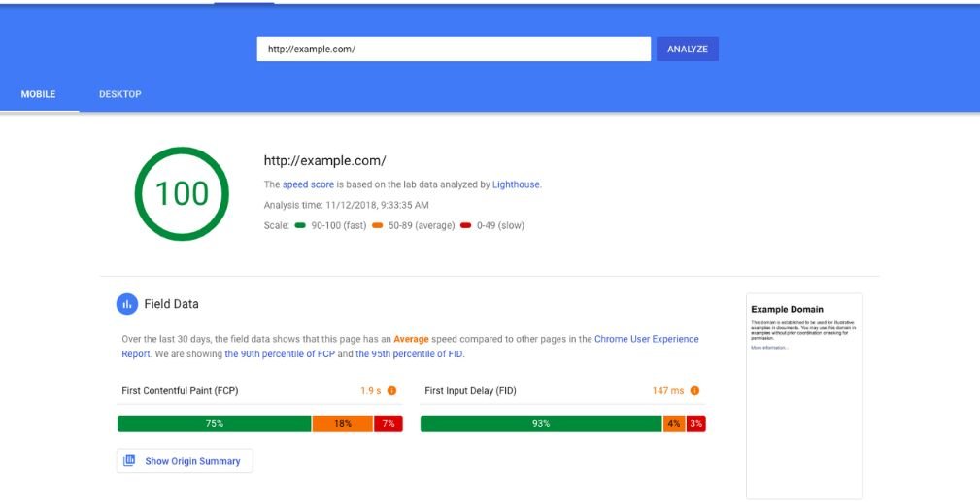Click the green 75% FCP bar segment
Viewport: 980px width, 502px height.
click(x=214, y=423)
